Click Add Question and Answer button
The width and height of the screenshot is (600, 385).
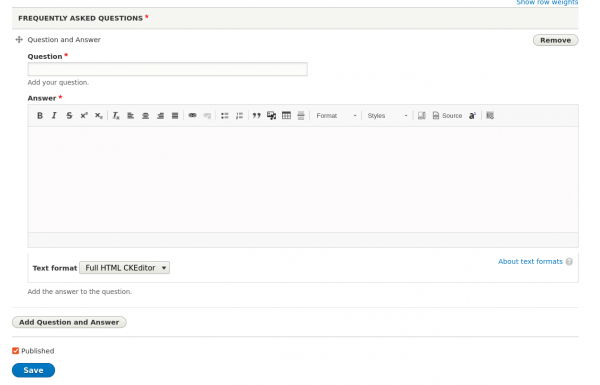click(x=69, y=322)
